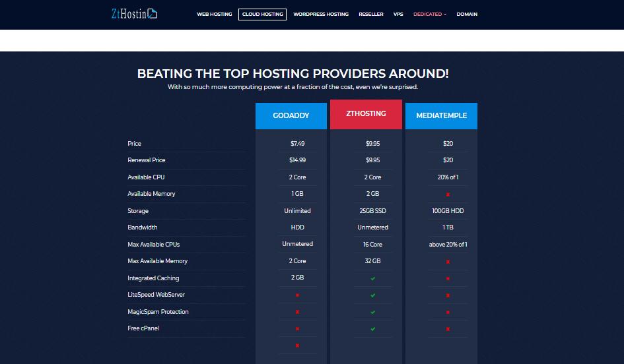624x364 pixels.
Task: Click the ZTHosting red column header
Action: 366,114
